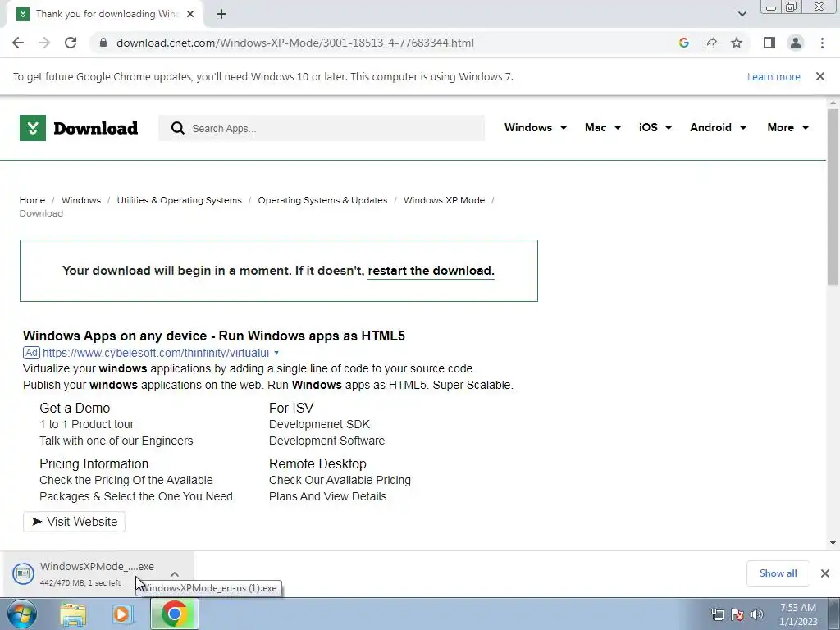Click the address bar URL text
Viewport: 840px width, 630px height.
294,43
